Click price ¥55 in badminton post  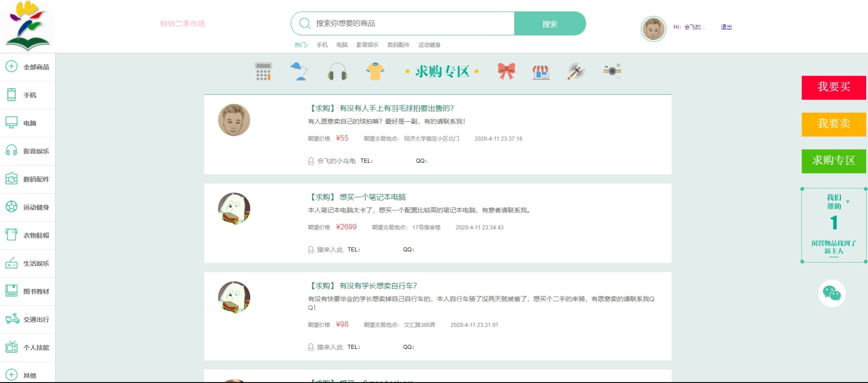pos(342,138)
